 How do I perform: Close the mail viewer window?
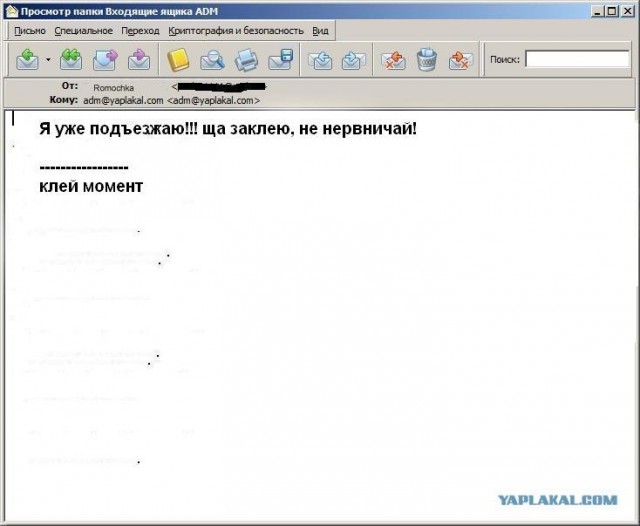click(627, 11)
